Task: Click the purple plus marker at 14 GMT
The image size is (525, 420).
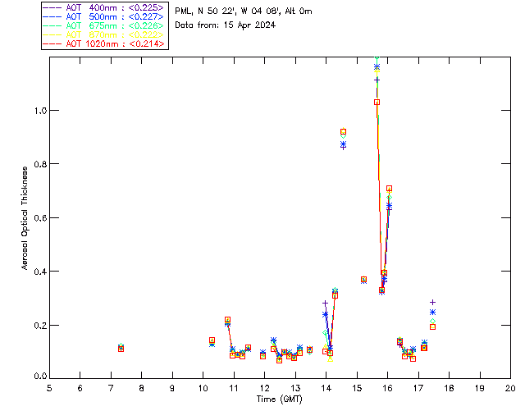Action: [x=325, y=304]
